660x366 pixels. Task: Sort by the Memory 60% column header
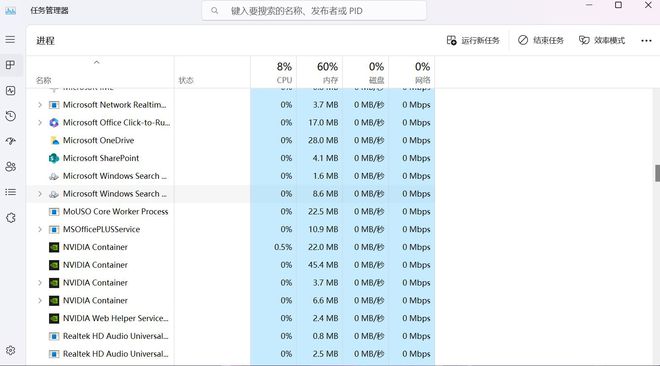click(319, 72)
